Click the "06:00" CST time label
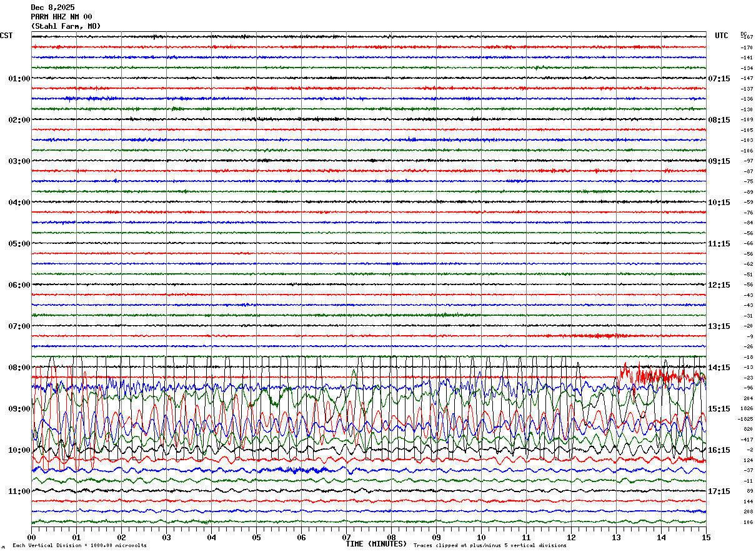The width and height of the screenshot is (756, 554). click(x=19, y=285)
